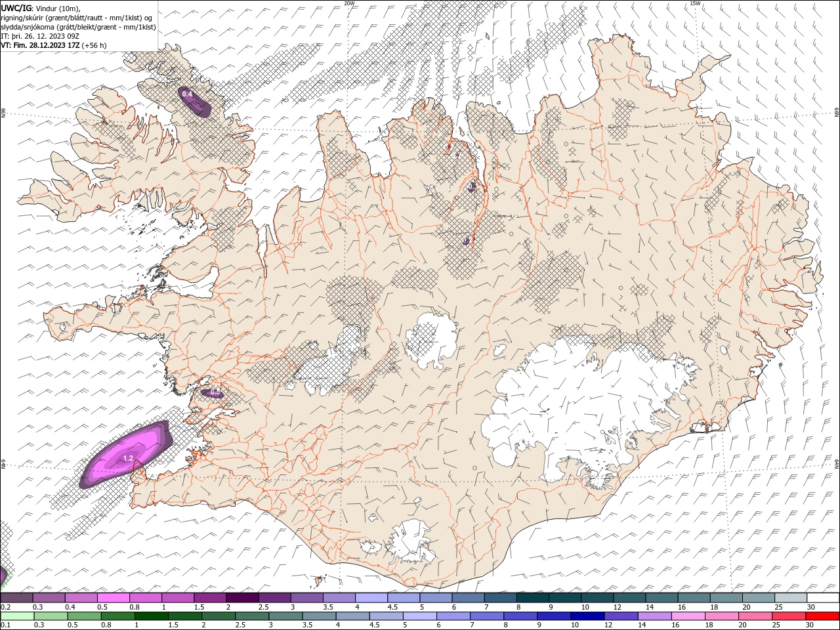This screenshot has height=630, width=840.
Task: Click the snow legend swatch between 0.2 and 0.3
Action: pos(16,598)
